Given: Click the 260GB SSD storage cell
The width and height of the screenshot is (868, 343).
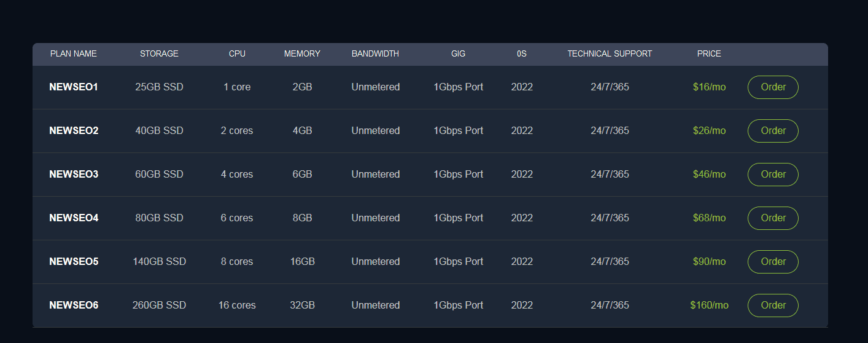Looking at the screenshot, I should (x=159, y=306).
